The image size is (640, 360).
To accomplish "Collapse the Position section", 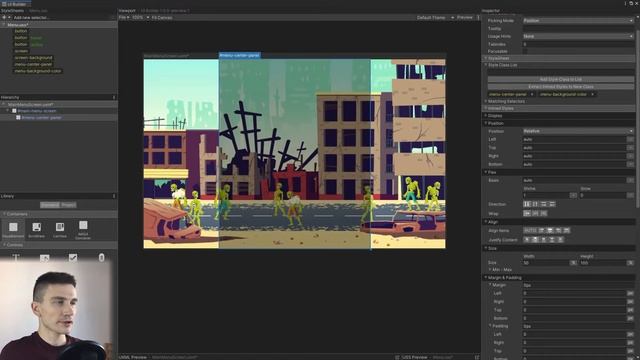I will pyautogui.click(x=486, y=123).
